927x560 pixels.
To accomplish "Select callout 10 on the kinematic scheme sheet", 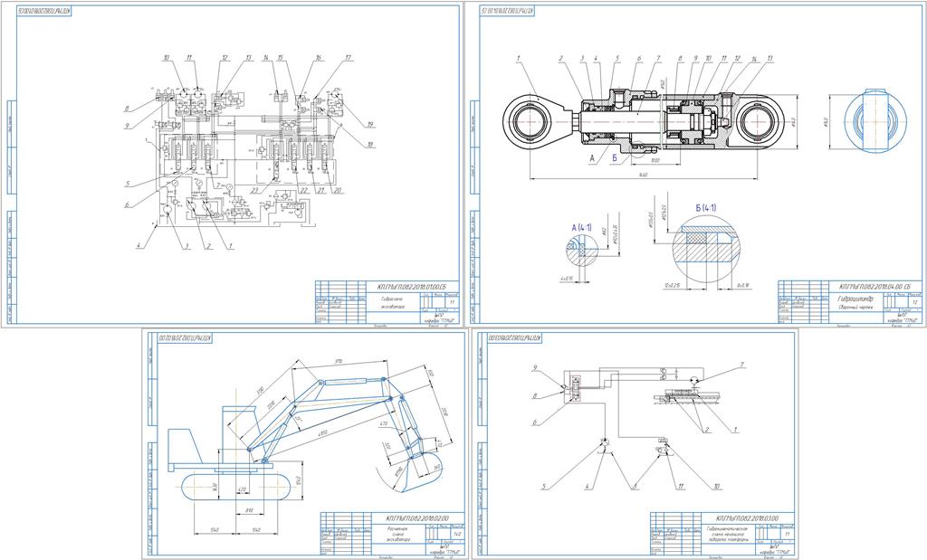I will [717, 487].
